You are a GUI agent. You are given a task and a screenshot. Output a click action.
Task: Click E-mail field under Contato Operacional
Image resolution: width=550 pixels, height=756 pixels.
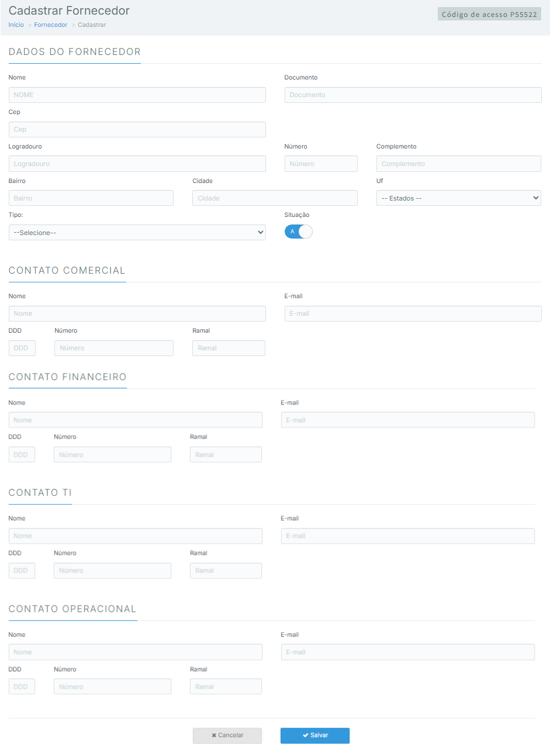coord(408,652)
